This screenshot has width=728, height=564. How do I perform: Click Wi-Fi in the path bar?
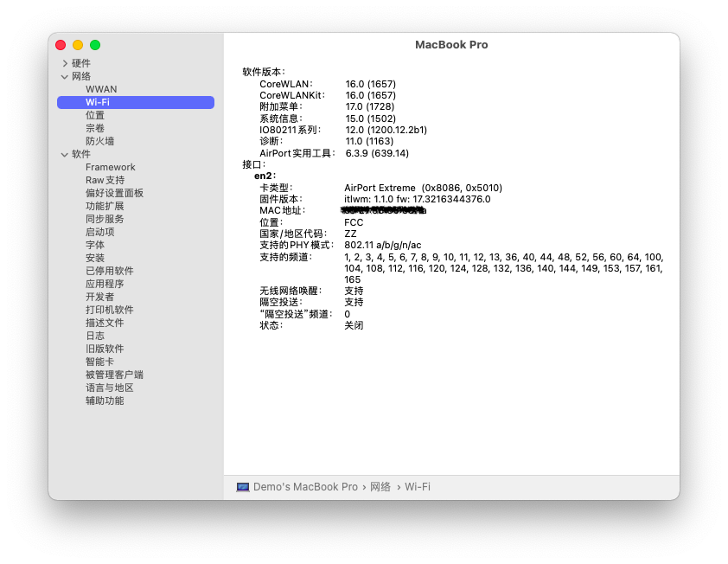click(418, 487)
